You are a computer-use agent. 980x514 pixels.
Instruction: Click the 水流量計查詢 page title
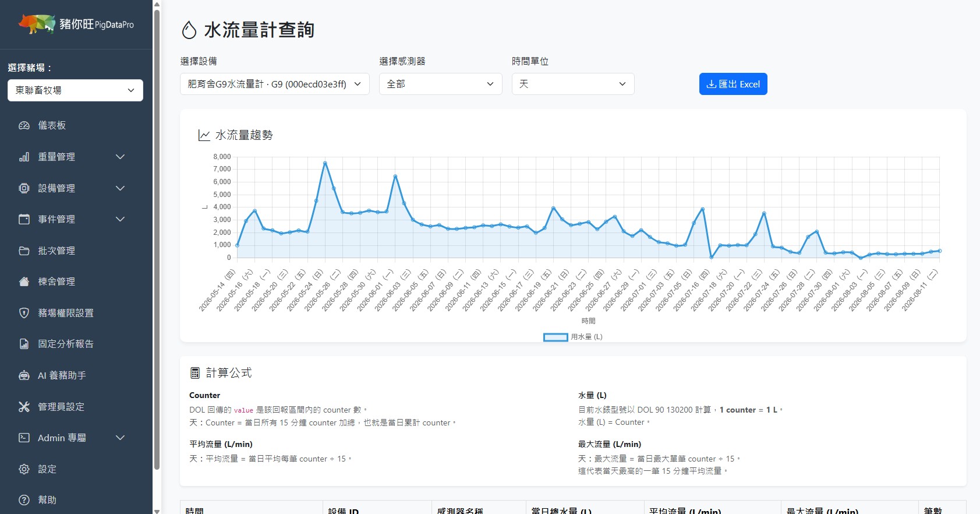[x=259, y=30]
